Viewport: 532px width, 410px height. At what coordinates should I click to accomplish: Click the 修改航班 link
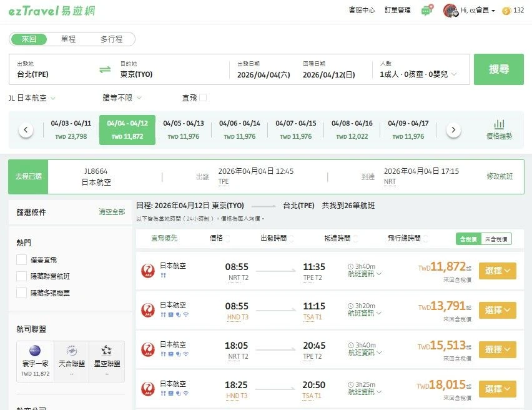click(500, 176)
